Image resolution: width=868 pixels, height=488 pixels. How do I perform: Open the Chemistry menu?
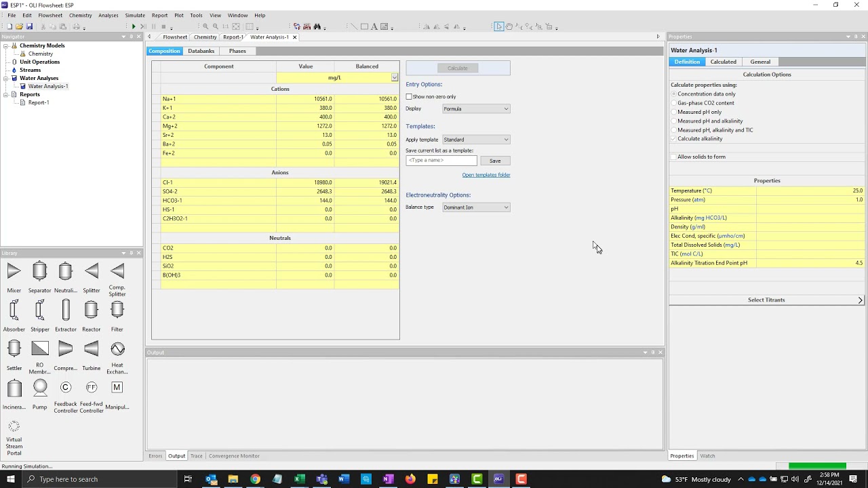tap(80, 15)
